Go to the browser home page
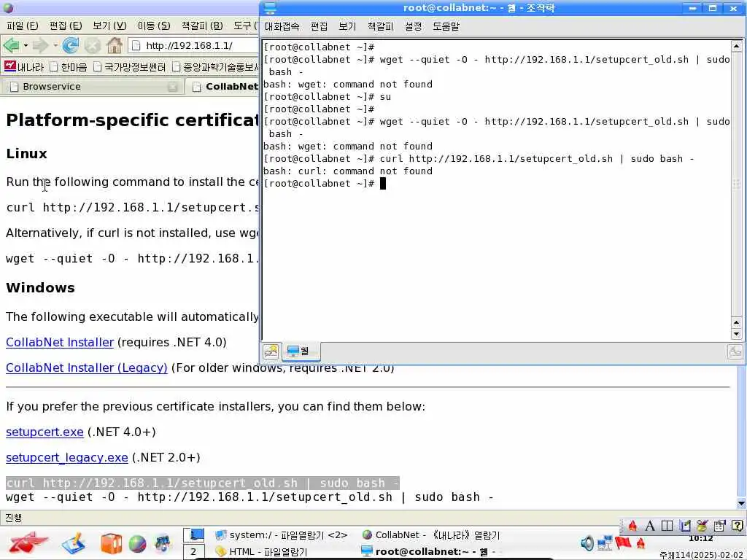This screenshot has width=747, height=560. tap(115, 45)
